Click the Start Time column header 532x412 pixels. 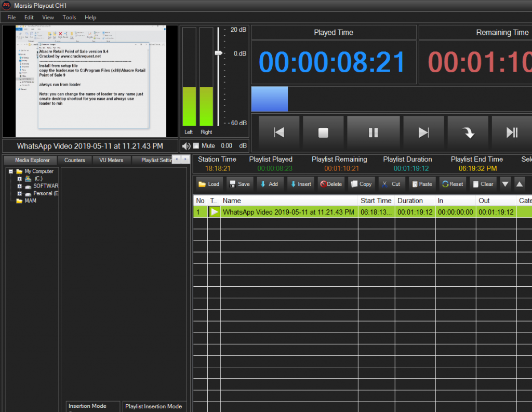coord(376,201)
